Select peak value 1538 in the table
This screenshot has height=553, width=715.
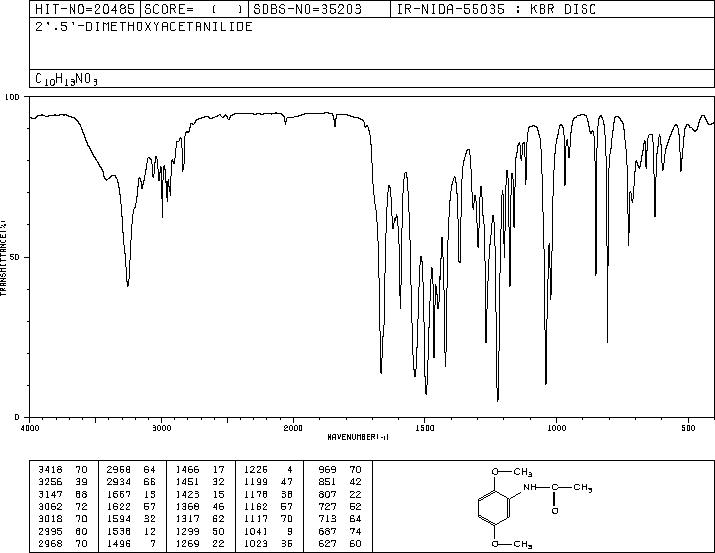coord(119,532)
